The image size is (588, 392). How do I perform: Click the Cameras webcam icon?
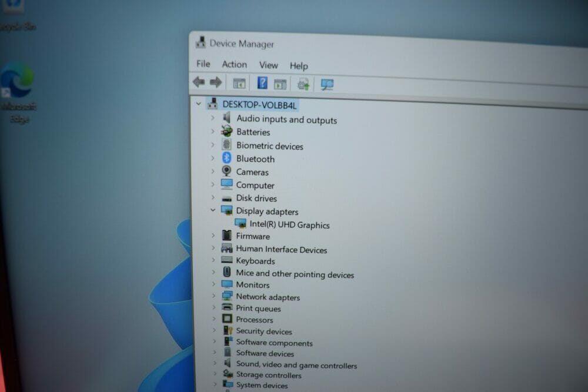(226, 171)
